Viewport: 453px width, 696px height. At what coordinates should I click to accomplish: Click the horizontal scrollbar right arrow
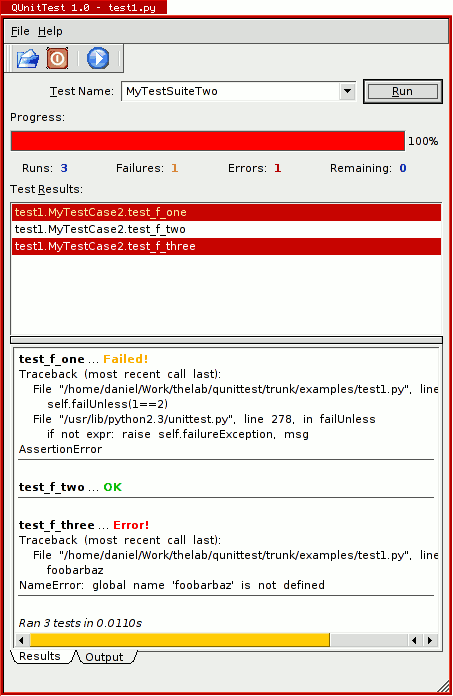pos(429,640)
